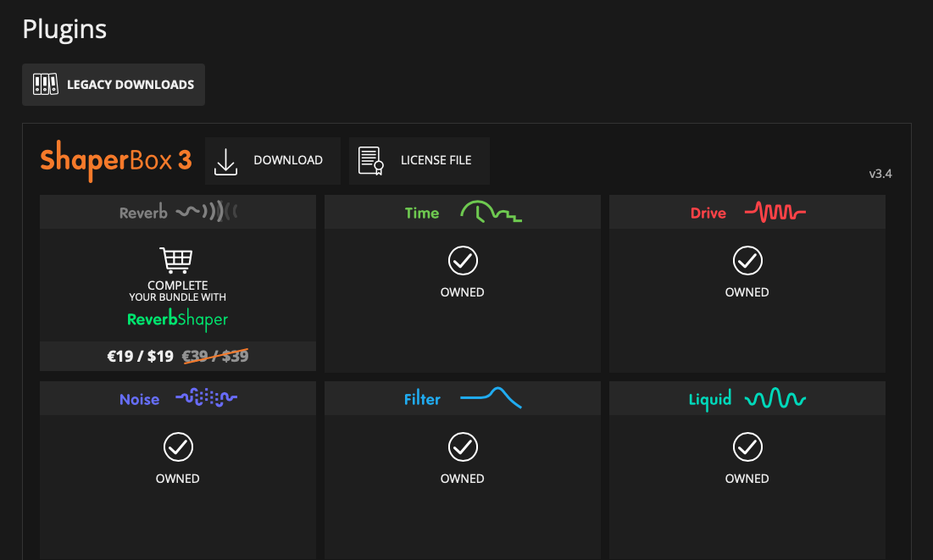Get the ShaperBox license file
933x560 pixels.
[x=419, y=161]
